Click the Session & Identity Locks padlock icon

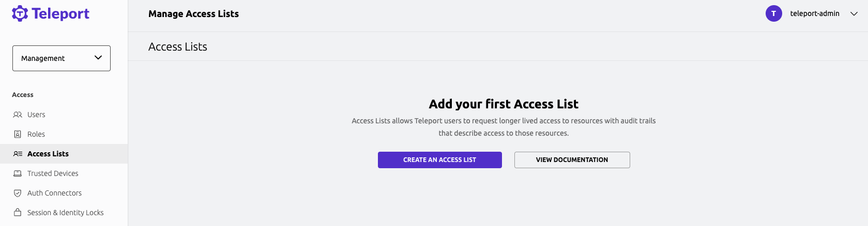click(x=18, y=213)
